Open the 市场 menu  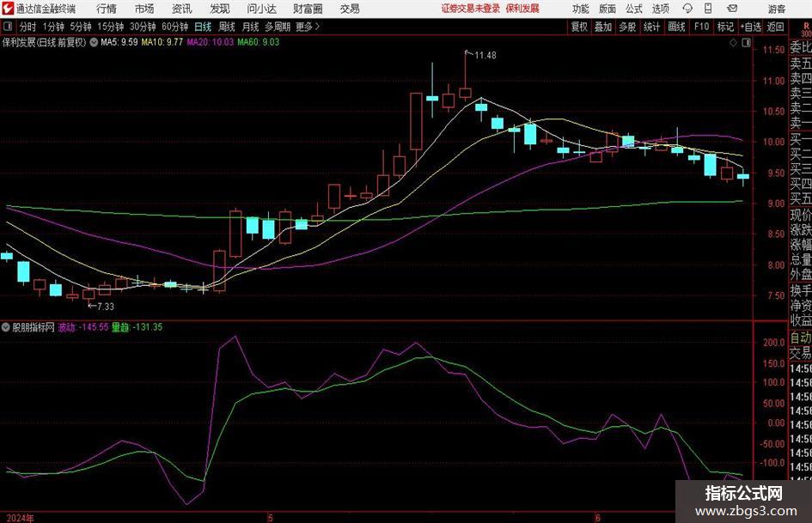144,9
